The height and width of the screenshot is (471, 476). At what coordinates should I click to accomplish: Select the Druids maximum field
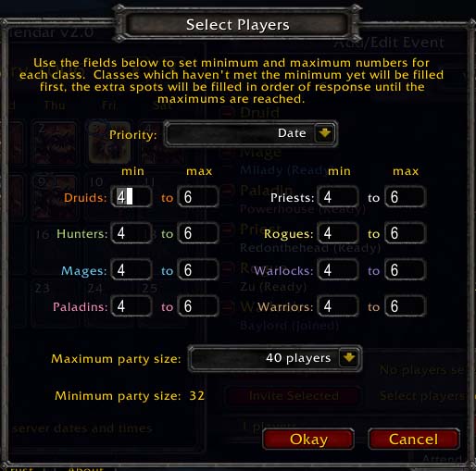click(198, 197)
